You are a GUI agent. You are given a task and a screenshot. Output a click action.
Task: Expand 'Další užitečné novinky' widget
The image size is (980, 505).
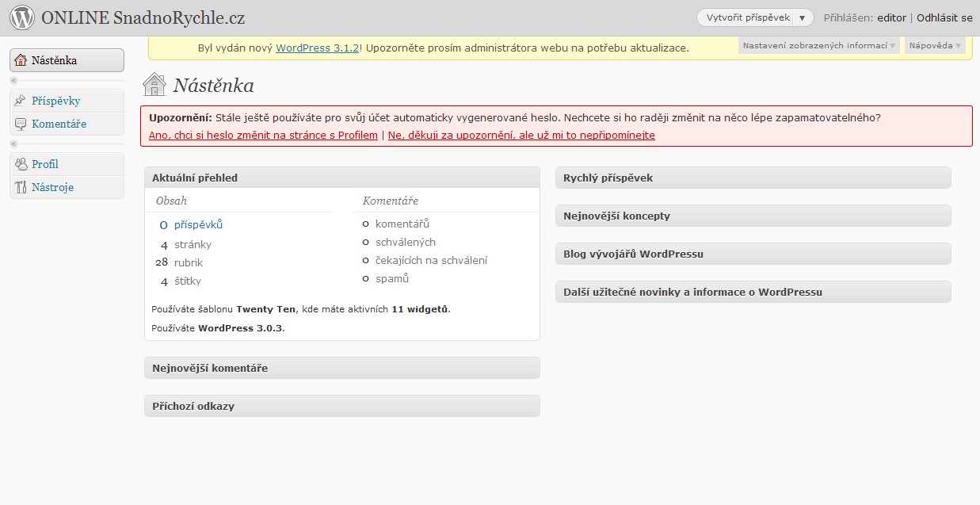coord(753,292)
